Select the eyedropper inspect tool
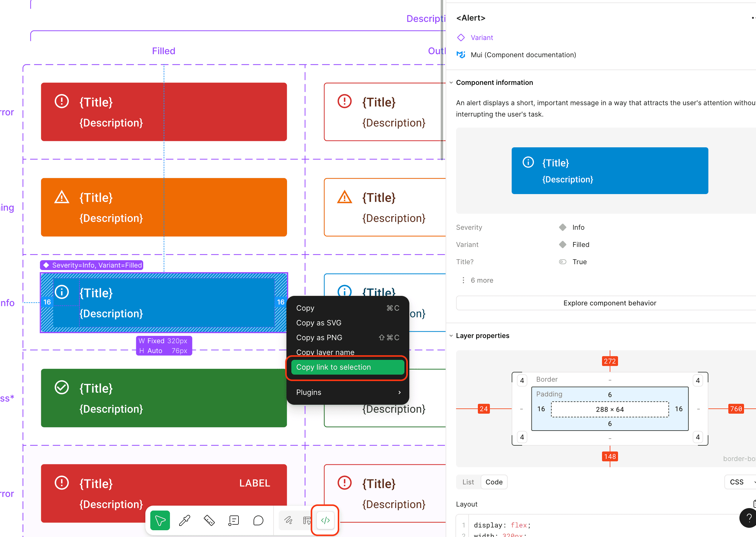Screen dimensions: 756x537 tap(184, 520)
